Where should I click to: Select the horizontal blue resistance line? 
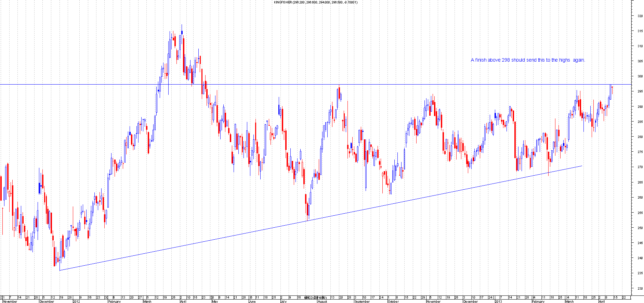point(410,84)
